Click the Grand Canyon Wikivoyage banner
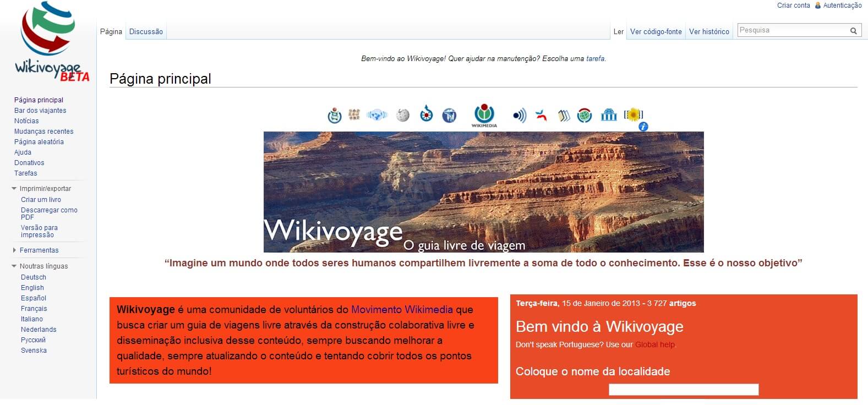This screenshot has height=405, width=868. 484,192
